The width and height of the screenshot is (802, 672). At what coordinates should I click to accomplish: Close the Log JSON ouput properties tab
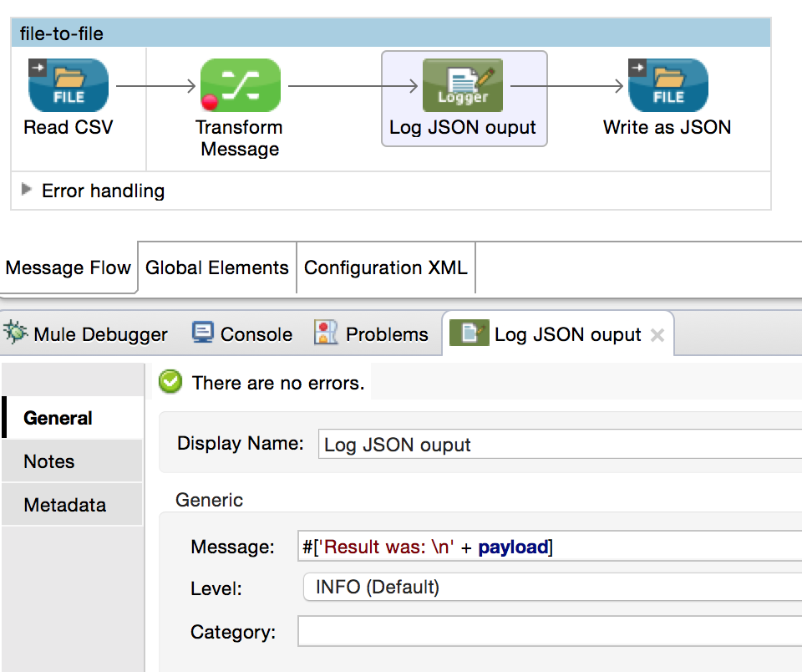(x=657, y=335)
